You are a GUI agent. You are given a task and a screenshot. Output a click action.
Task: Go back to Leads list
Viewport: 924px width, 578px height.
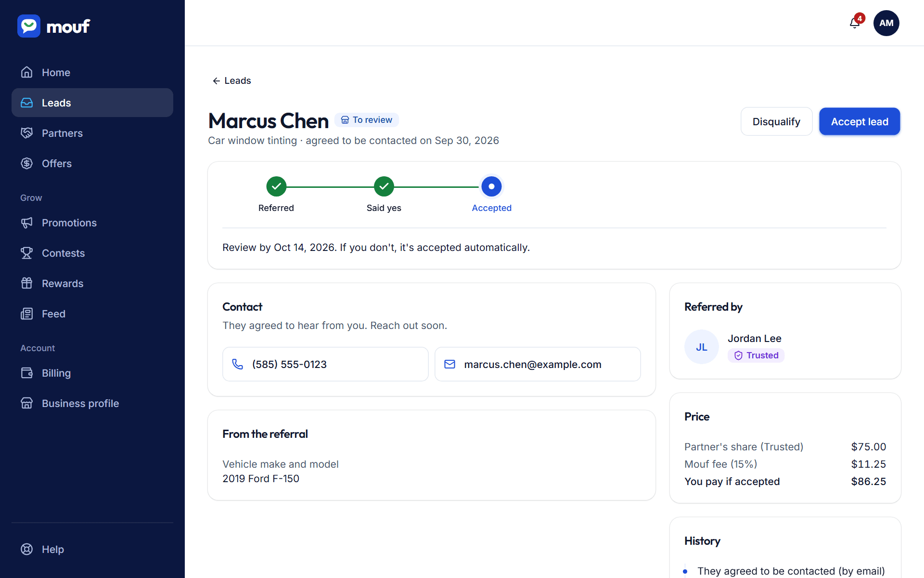231,80
